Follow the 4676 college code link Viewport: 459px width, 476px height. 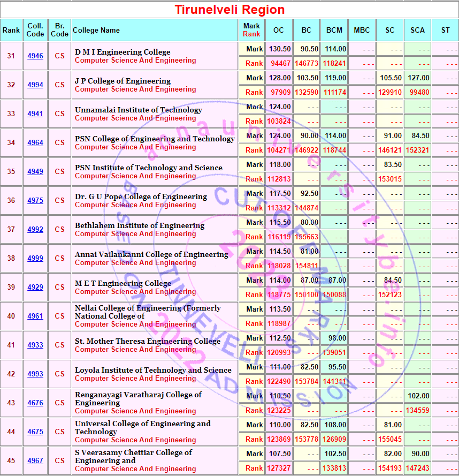coord(35,403)
